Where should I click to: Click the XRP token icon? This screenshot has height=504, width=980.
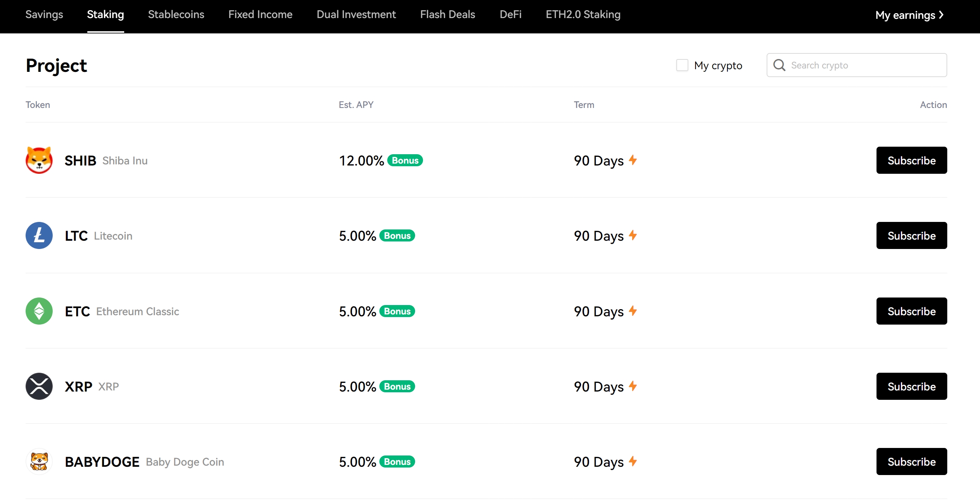pos(39,386)
